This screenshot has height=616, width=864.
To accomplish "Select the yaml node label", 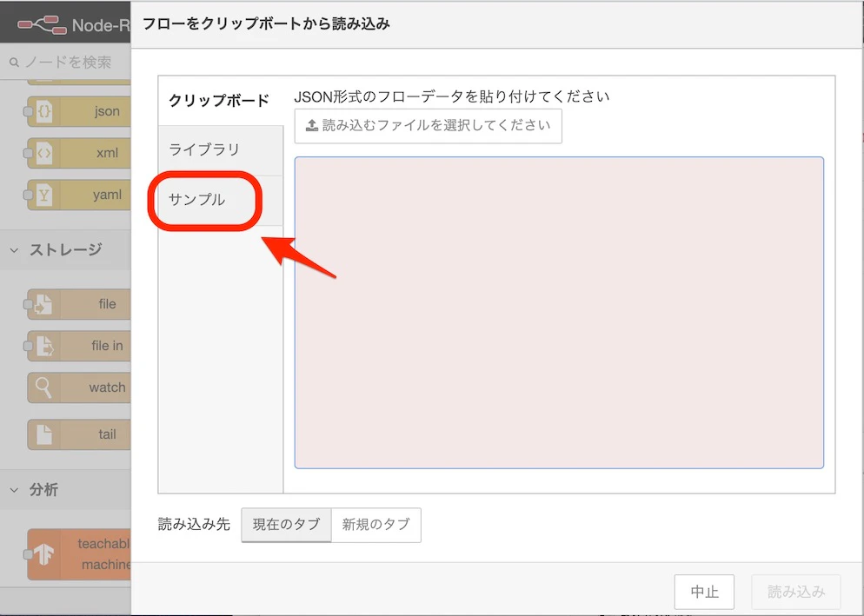I will pos(107,195).
